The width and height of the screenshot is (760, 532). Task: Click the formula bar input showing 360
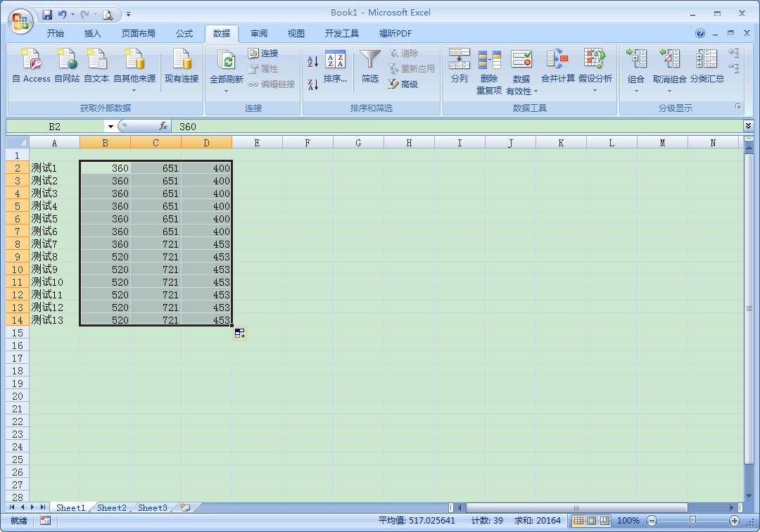pyautogui.click(x=457, y=127)
